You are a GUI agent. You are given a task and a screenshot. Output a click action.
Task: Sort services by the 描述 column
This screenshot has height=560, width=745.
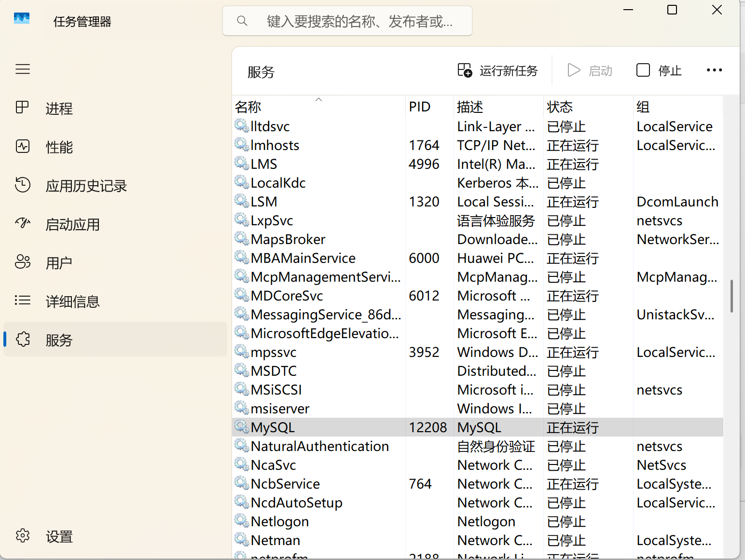(499, 106)
